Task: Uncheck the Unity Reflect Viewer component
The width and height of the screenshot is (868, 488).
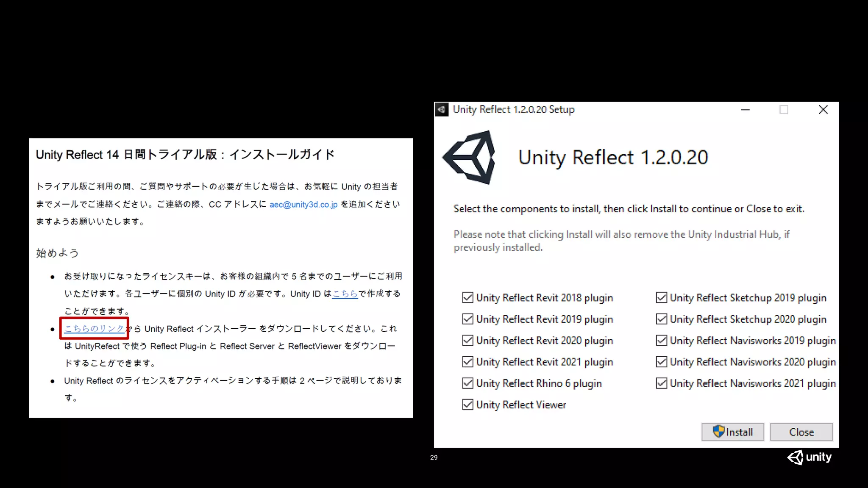Action: [467, 405]
